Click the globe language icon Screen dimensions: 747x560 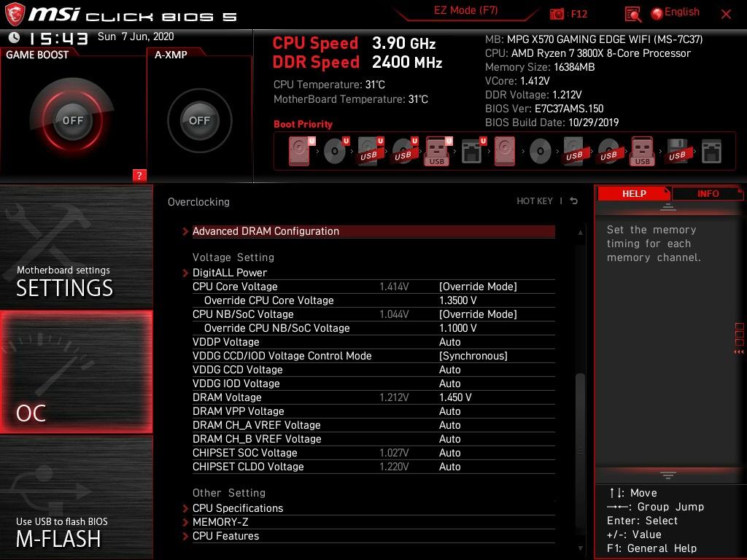[x=657, y=14]
